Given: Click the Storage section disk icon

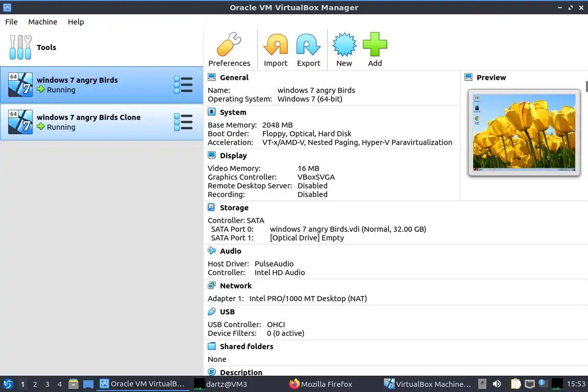Looking at the screenshot, I should (x=211, y=207).
